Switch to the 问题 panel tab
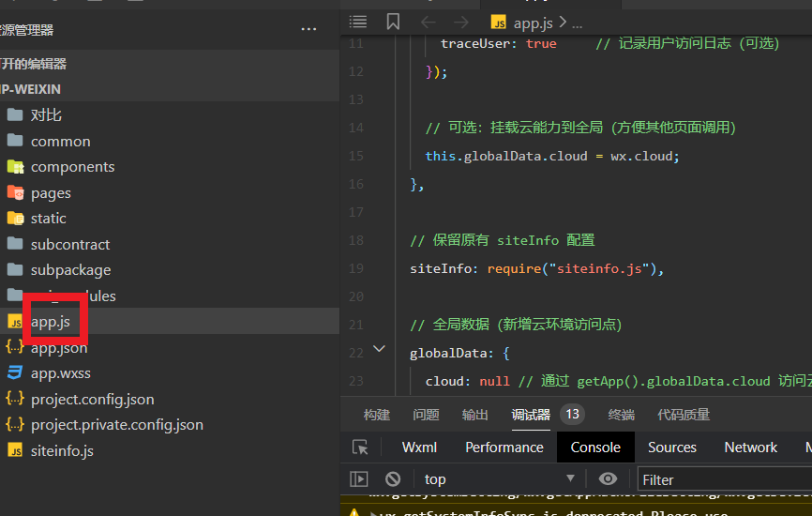 point(427,415)
